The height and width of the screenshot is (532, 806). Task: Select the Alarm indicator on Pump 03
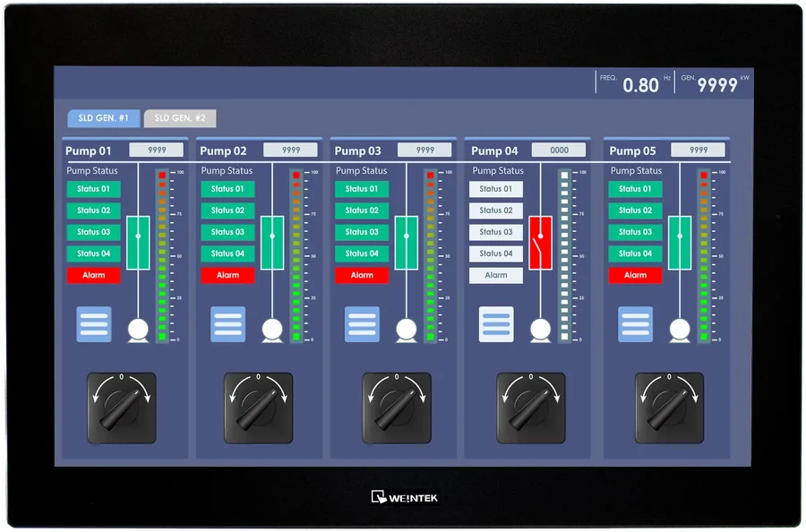pyautogui.click(x=362, y=275)
